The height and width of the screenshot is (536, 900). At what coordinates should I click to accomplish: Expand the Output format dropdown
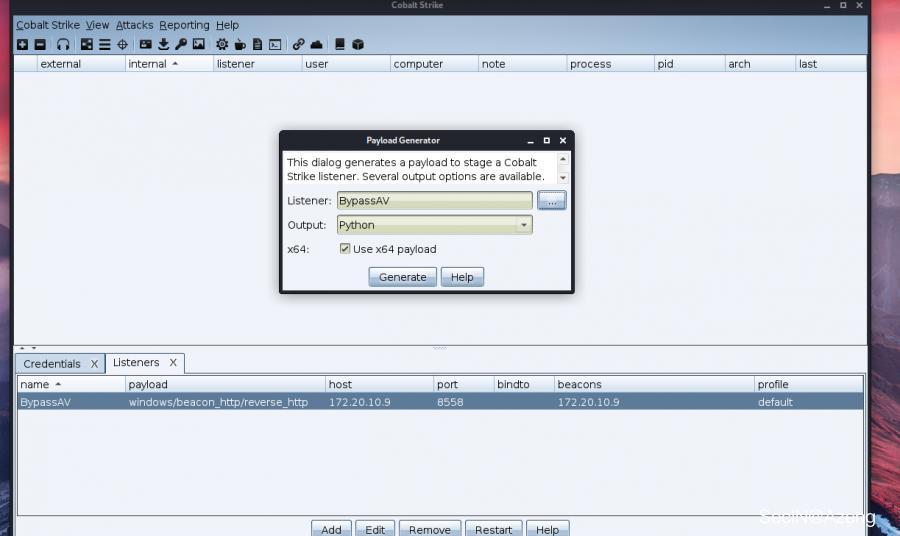click(523, 225)
